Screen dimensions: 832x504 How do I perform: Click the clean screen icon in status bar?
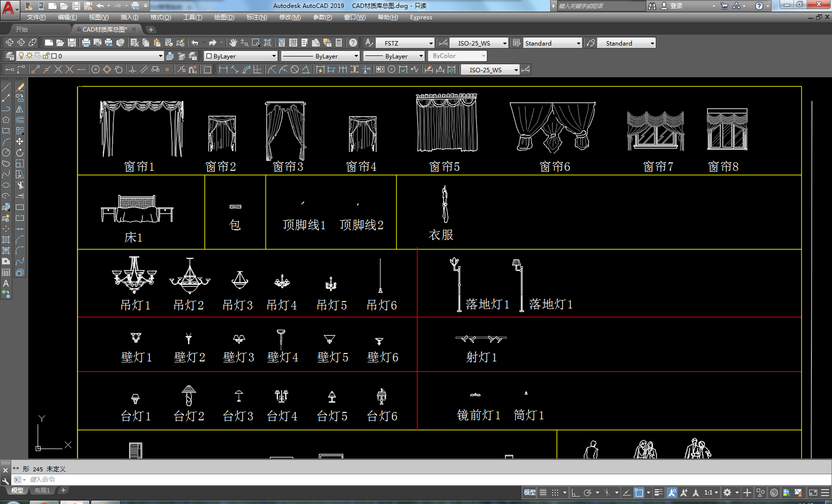pos(813,493)
